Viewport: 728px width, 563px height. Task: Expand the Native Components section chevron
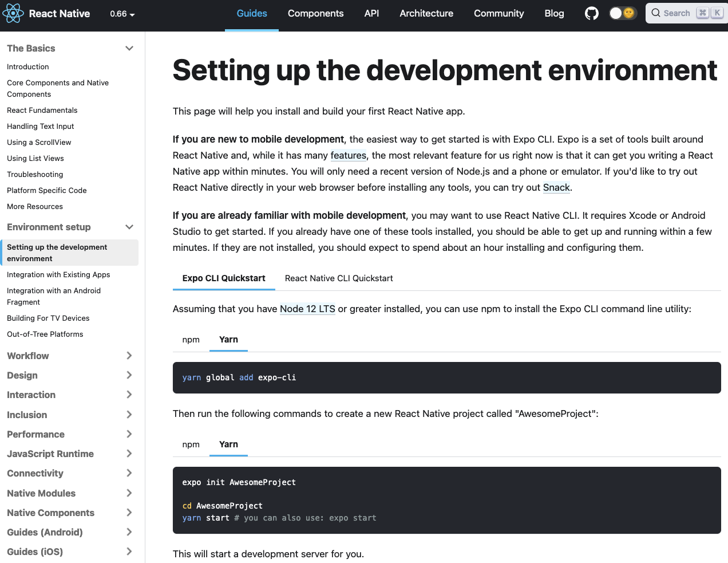pyautogui.click(x=129, y=513)
